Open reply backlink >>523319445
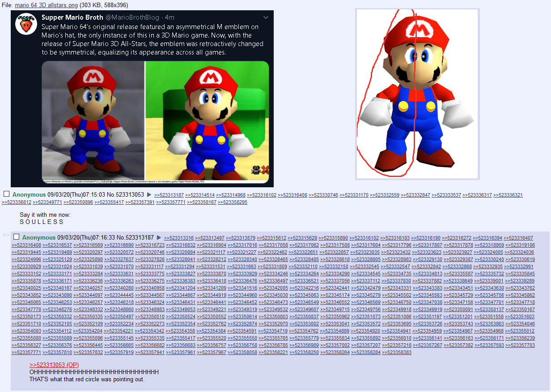 tap(26, 252)
